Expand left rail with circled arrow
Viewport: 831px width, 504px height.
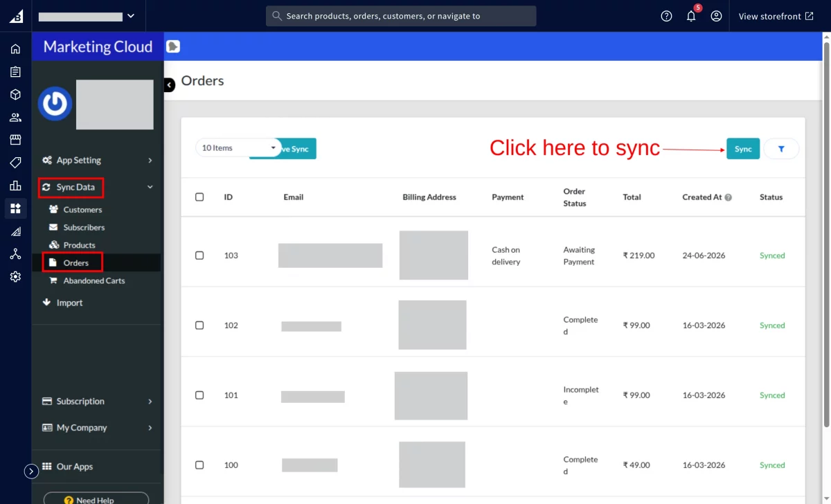pos(31,471)
